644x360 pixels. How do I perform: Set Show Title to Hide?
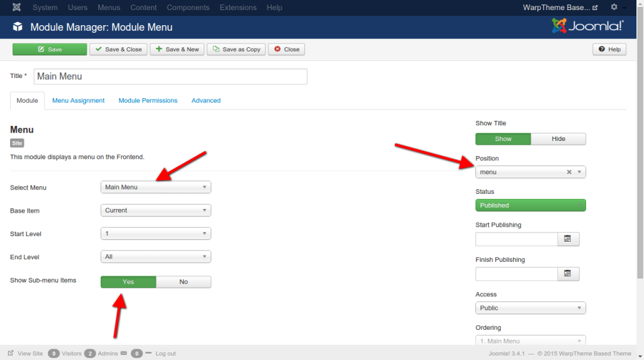point(558,138)
